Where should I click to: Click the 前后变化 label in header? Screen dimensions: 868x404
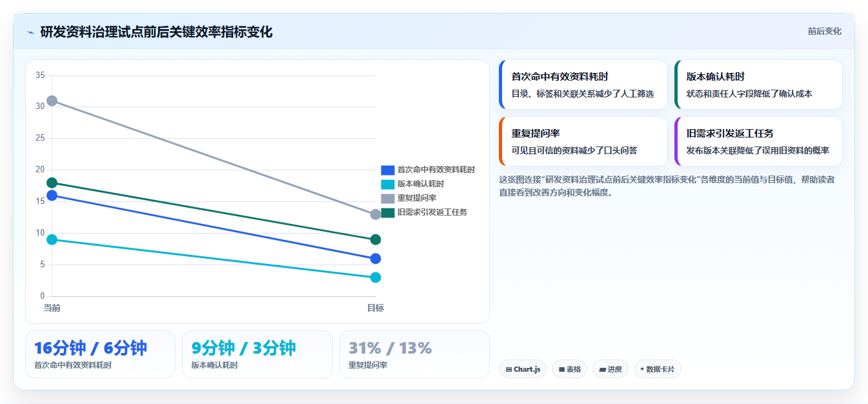pyautogui.click(x=824, y=31)
